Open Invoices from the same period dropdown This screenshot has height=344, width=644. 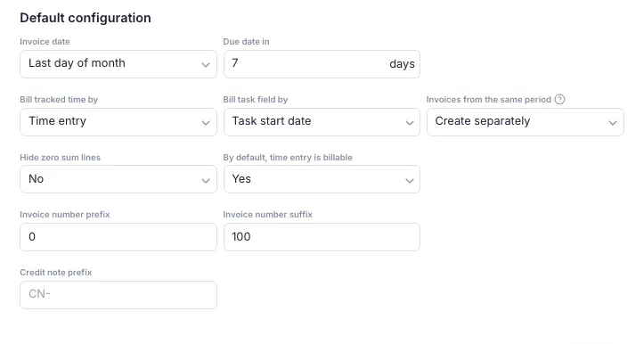pos(526,122)
